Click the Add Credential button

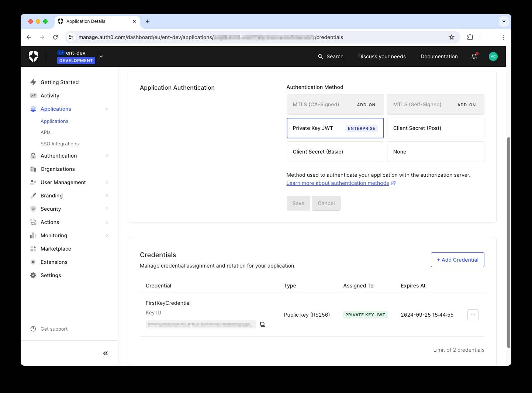tap(457, 260)
